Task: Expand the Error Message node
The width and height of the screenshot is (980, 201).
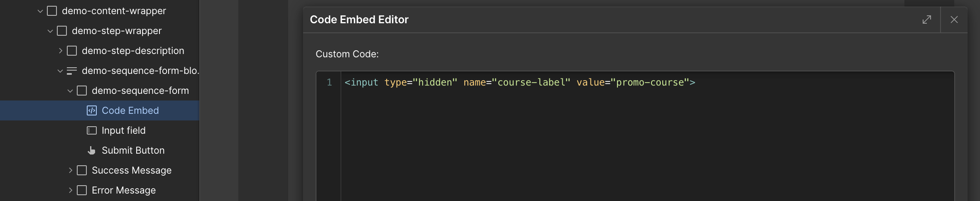Action: [70, 190]
